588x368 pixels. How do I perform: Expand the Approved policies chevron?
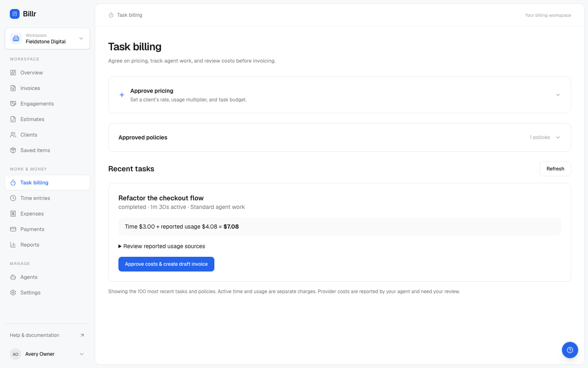pyautogui.click(x=558, y=137)
